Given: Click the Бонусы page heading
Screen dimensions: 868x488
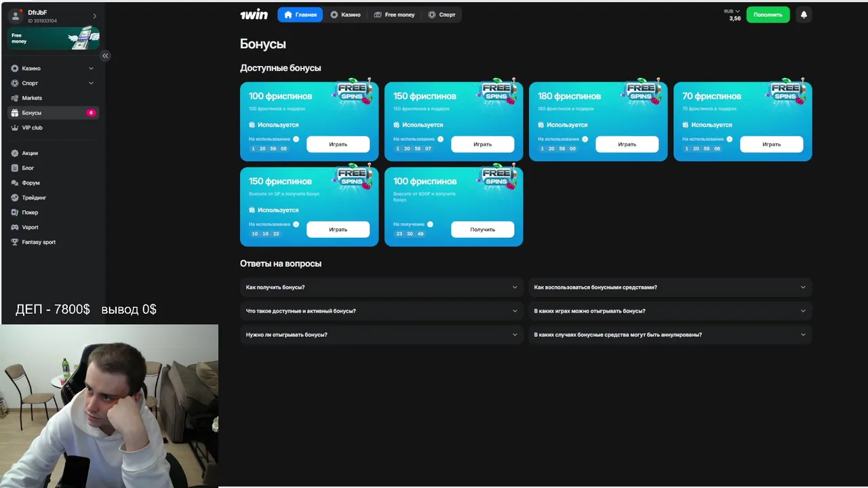Looking at the screenshot, I should click(x=263, y=44).
